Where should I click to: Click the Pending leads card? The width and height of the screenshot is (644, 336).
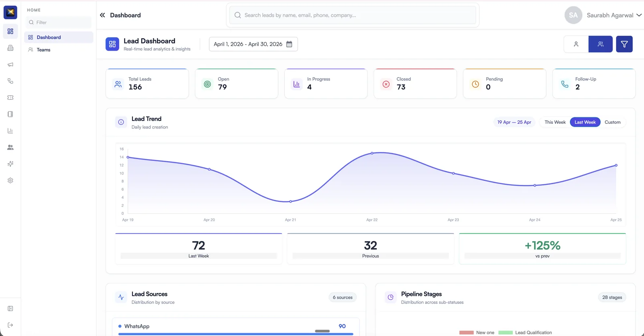[x=505, y=84]
